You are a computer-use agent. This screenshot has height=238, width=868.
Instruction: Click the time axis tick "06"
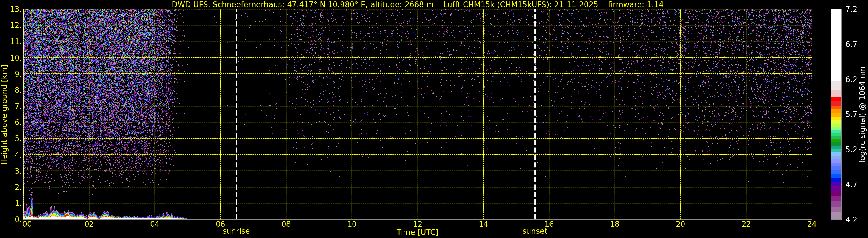click(x=220, y=224)
